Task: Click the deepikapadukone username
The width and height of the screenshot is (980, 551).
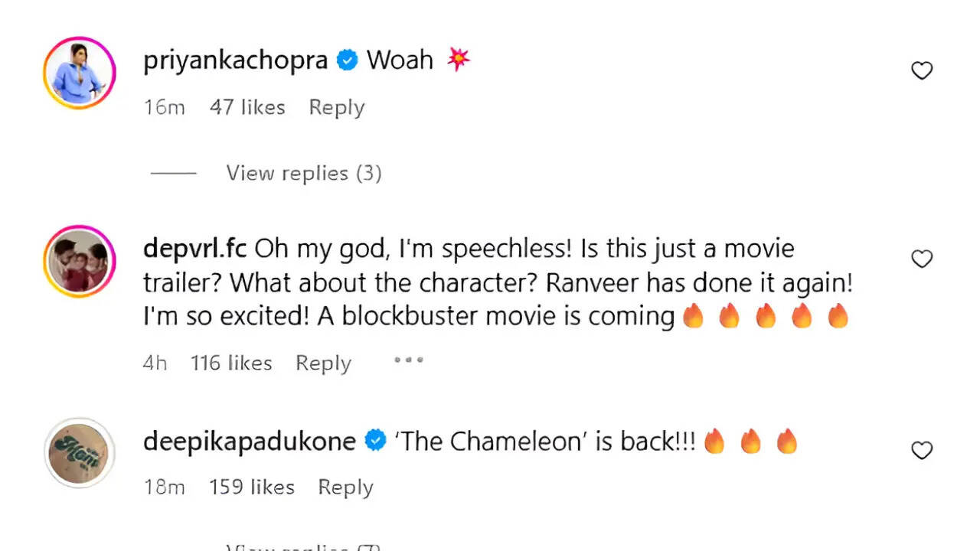Action: click(x=249, y=442)
